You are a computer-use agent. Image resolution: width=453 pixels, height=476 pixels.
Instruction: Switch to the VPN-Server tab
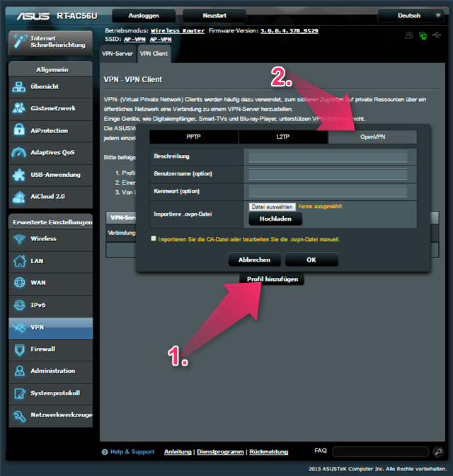tap(117, 54)
